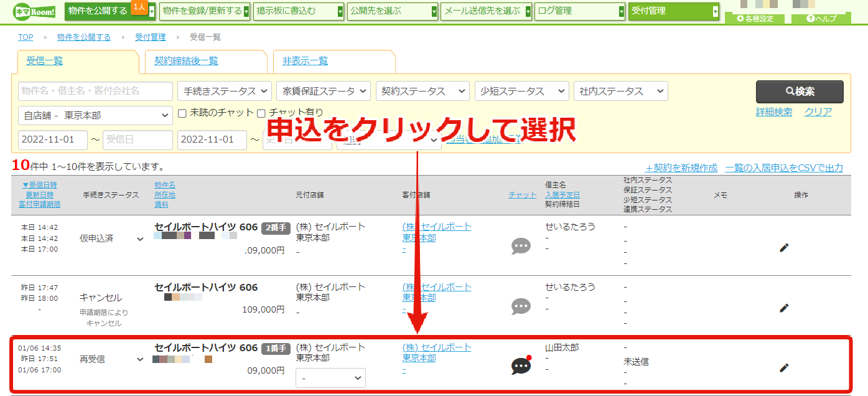Image resolution: width=868 pixels, height=396 pixels.
Task: Open chat icon for the 山田太郎 row
Action: point(521,366)
